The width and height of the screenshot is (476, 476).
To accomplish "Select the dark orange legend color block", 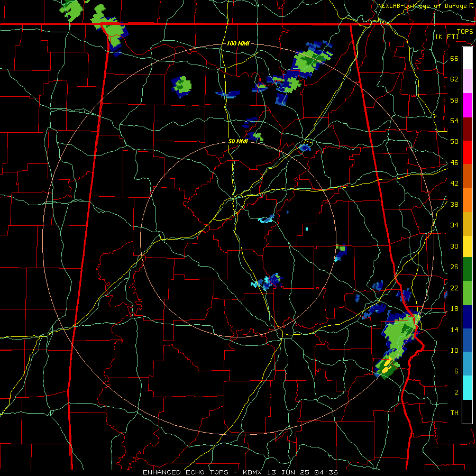I will (467, 176).
